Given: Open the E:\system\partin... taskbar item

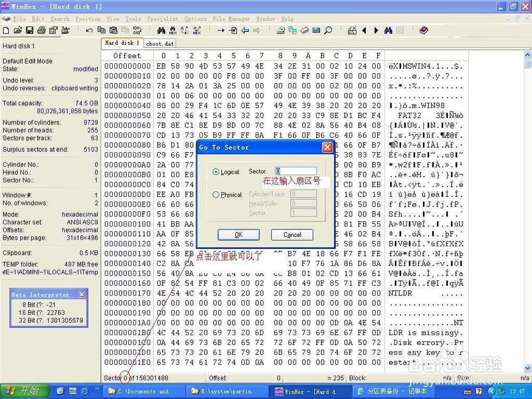Looking at the screenshot, I should tap(226, 391).
